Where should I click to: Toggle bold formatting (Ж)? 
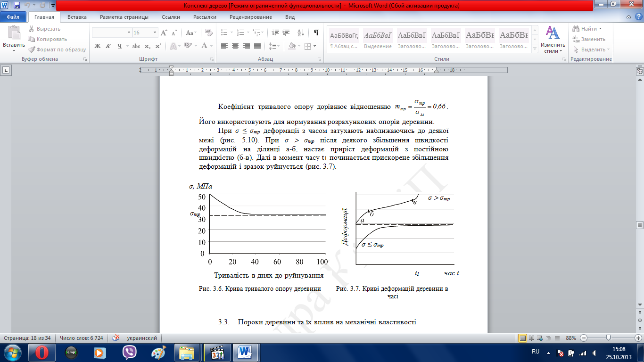coord(98,46)
